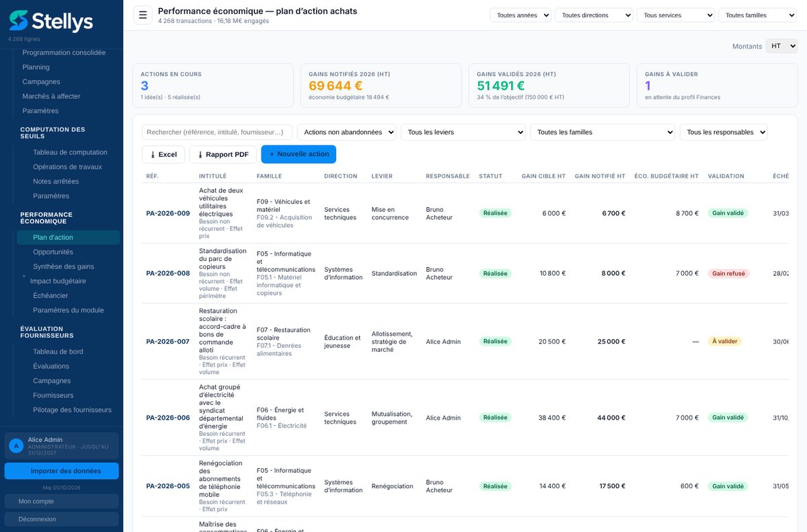Screen dimensions: 807x532
Task: Open Pilotage des fournisseurs
Action: [x=72, y=410]
